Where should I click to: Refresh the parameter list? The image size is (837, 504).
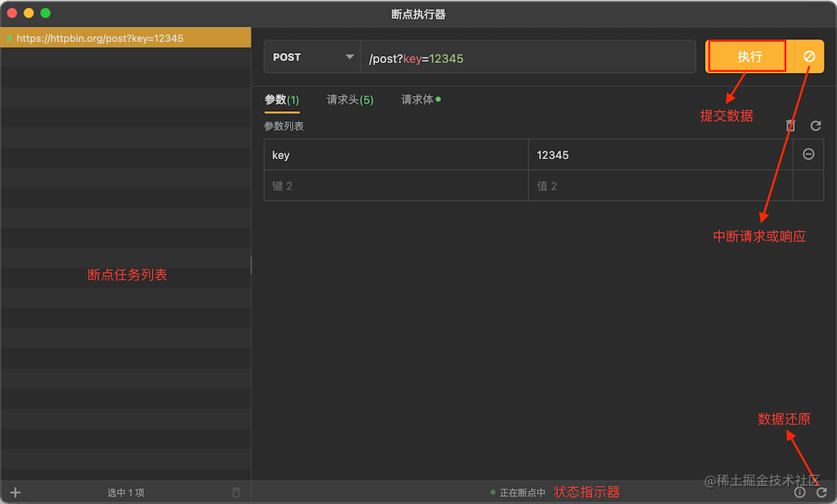(x=815, y=126)
